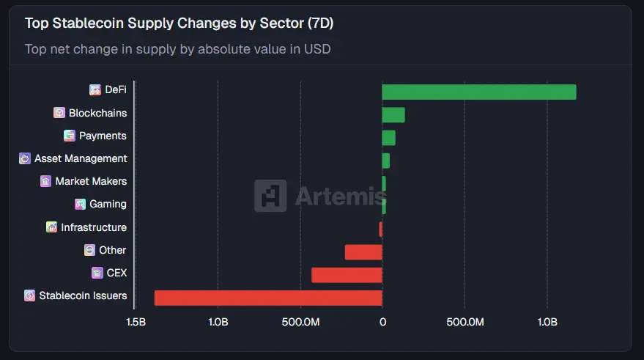
Task: Click the green Payments bar
Action: (x=388, y=138)
